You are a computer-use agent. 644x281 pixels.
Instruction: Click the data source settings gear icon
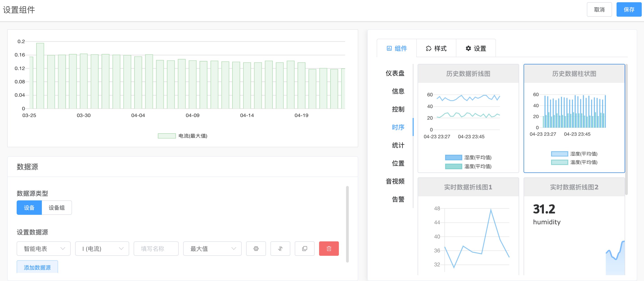pyautogui.click(x=256, y=249)
